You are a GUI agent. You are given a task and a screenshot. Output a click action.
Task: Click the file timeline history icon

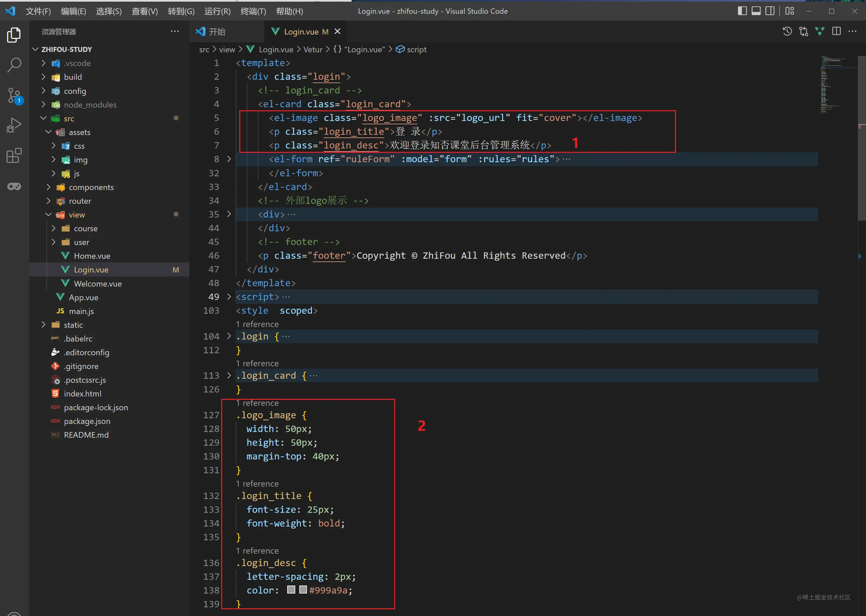tap(787, 32)
